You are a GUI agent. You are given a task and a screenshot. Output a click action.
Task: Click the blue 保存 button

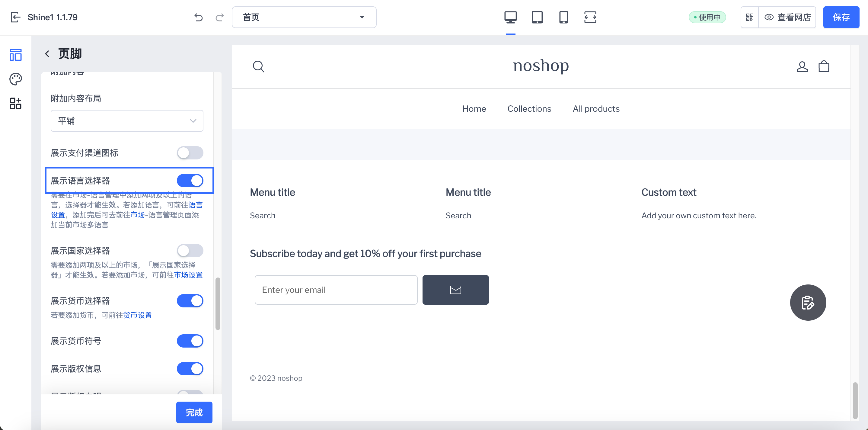pyautogui.click(x=841, y=17)
